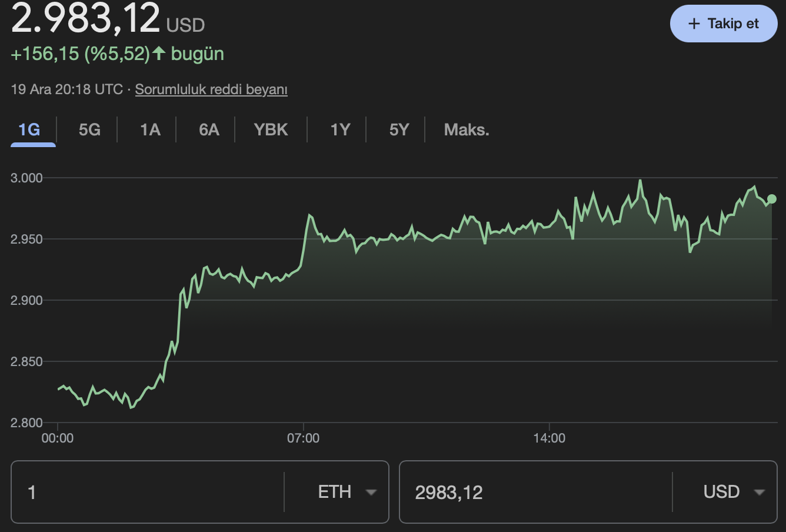Screen dimensions: 786x532
Task: Click the green gain text +156,15
Action: tap(44, 54)
